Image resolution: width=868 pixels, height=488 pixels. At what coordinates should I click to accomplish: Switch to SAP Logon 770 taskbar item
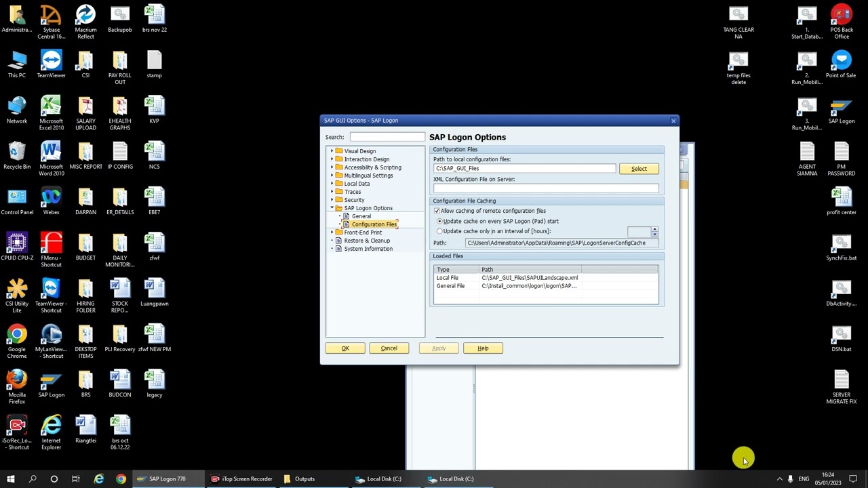point(167,479)
